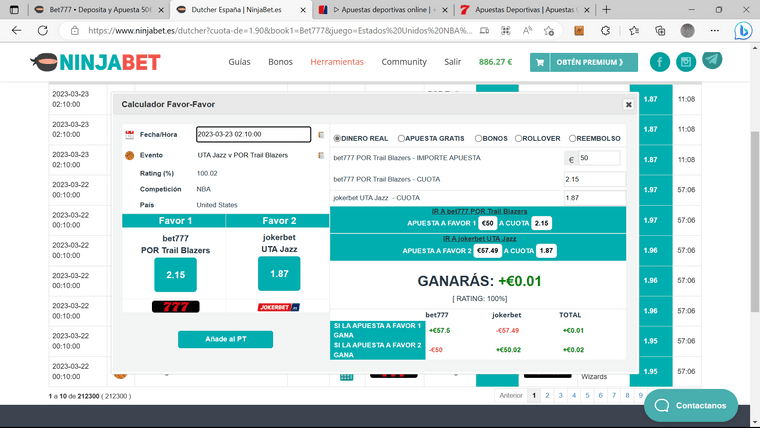The height and width of the screenshot is (428, 760).
Task: Open the Bonos menu
Action: coord(280,62)
